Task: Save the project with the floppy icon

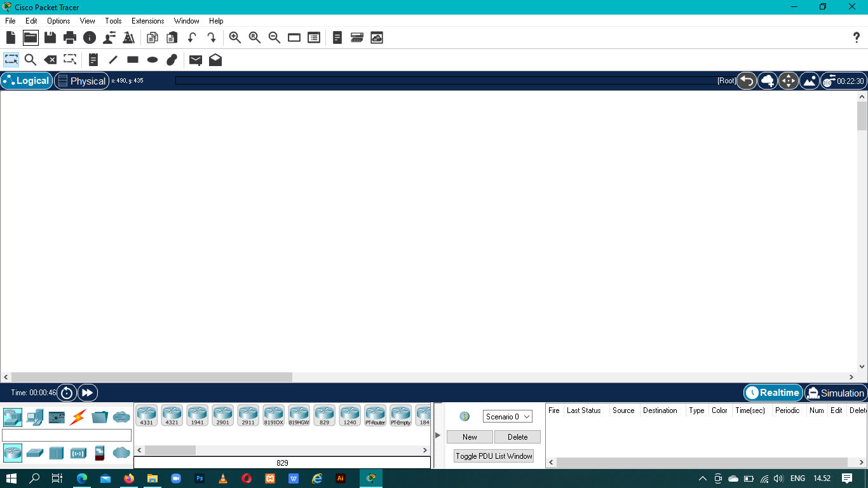Action: (50, 37)
